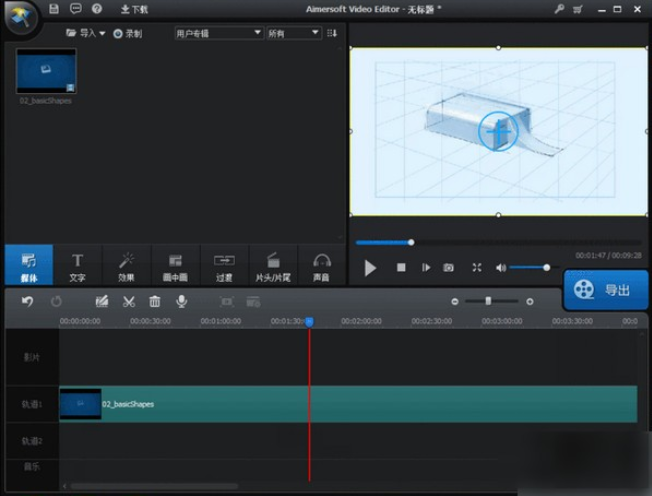Click the 导出 export button

(605, 290)
